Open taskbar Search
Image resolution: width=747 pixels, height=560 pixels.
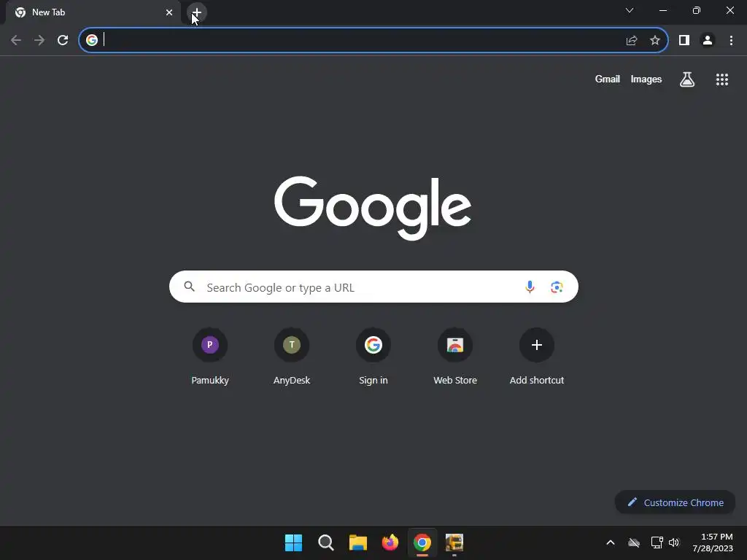click(326, 542)
